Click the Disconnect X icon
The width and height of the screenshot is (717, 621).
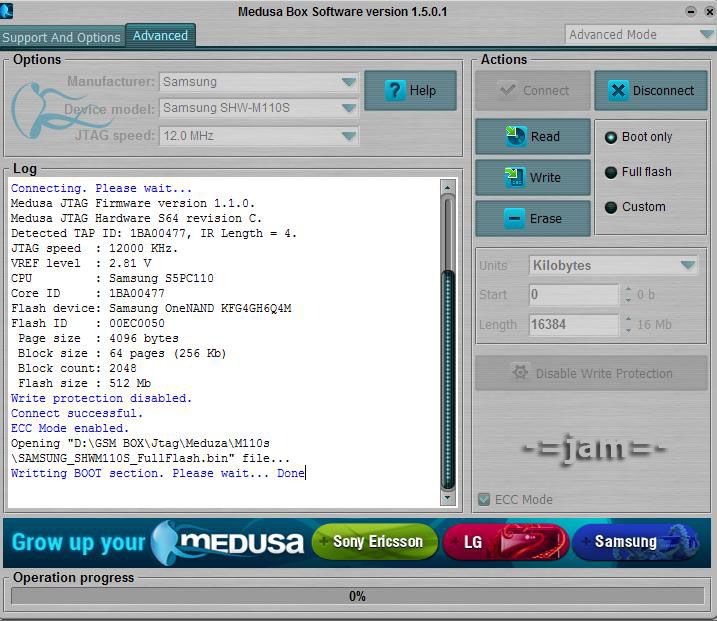[x=618, y=91]
